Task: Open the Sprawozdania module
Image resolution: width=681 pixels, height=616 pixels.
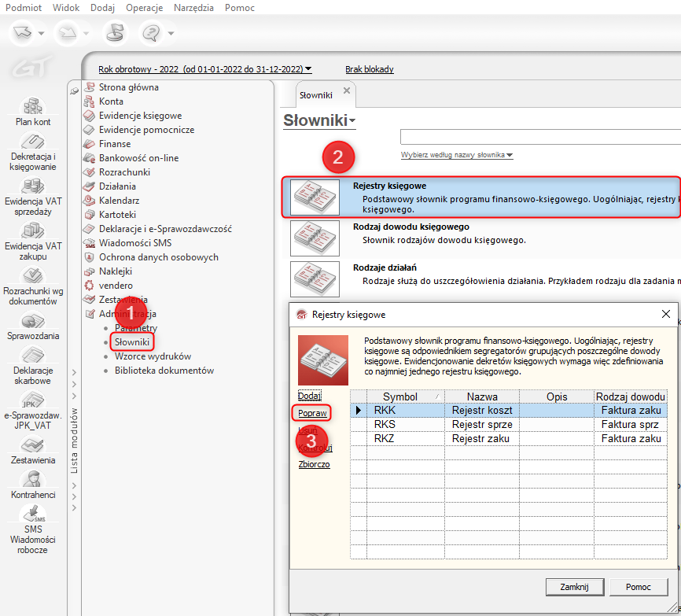Action: (x=33, y=326)
